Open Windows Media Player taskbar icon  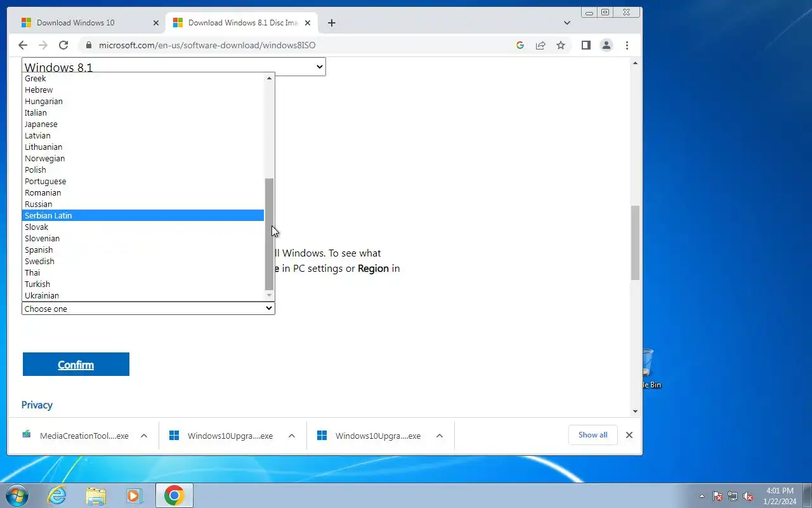[x=134, y=495]
